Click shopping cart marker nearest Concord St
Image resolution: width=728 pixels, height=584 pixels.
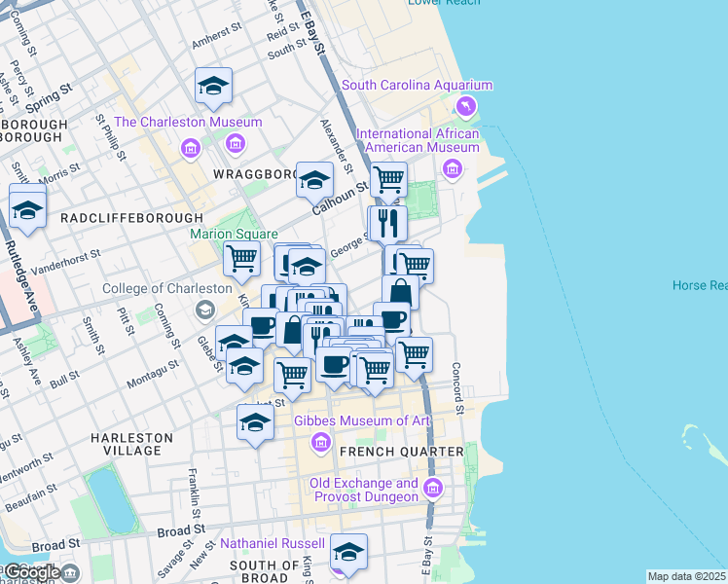(x=415, y=358)
